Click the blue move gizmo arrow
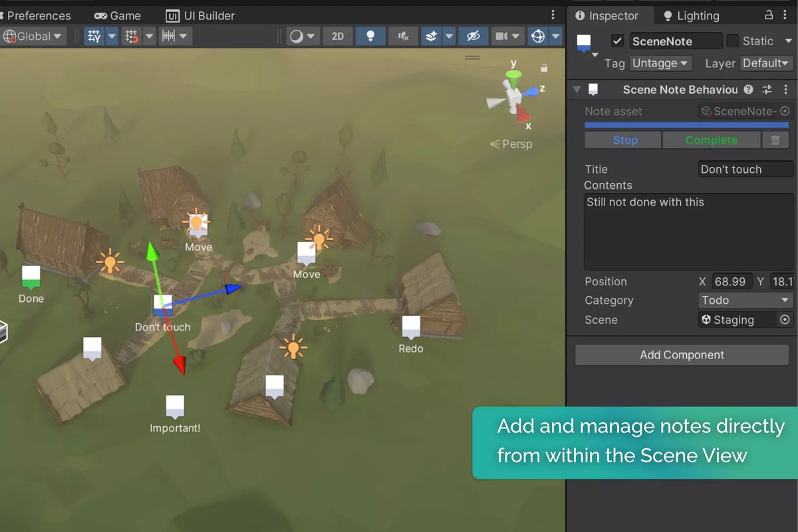Screen dimensions: 798x532 pos(233,288)
